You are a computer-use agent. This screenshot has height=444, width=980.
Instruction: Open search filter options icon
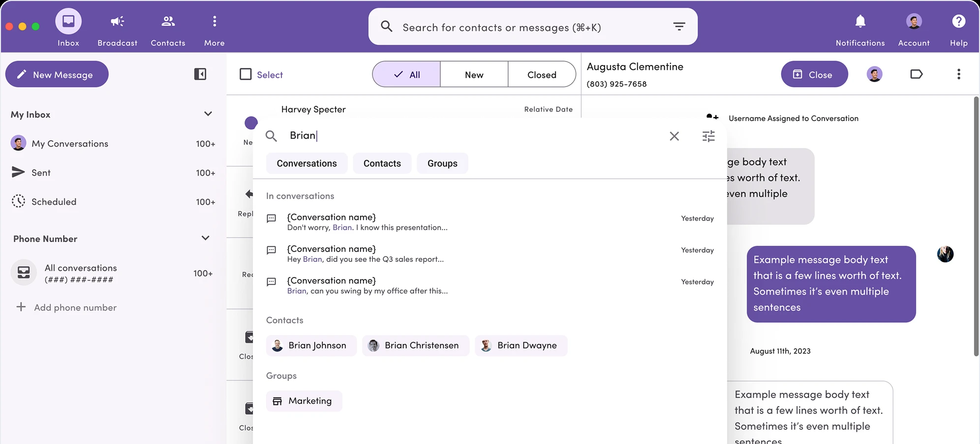coord(679,26)
